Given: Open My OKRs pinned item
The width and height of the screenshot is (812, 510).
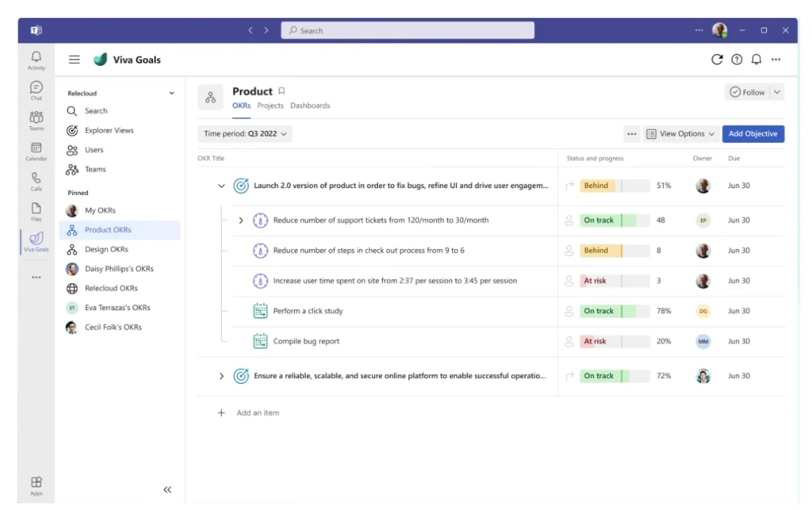Looking at the screenshot, I should point(120,210).
